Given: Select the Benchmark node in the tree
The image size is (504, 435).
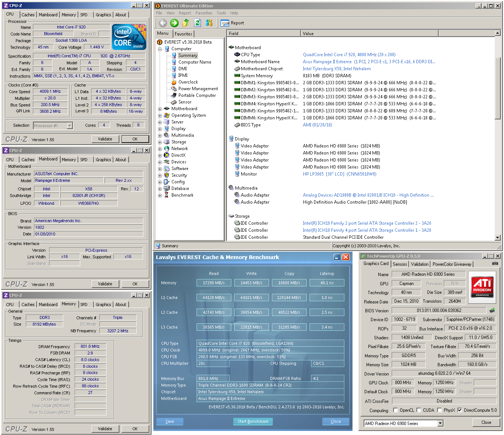Looking at the screenshot, I should point(182,195).
